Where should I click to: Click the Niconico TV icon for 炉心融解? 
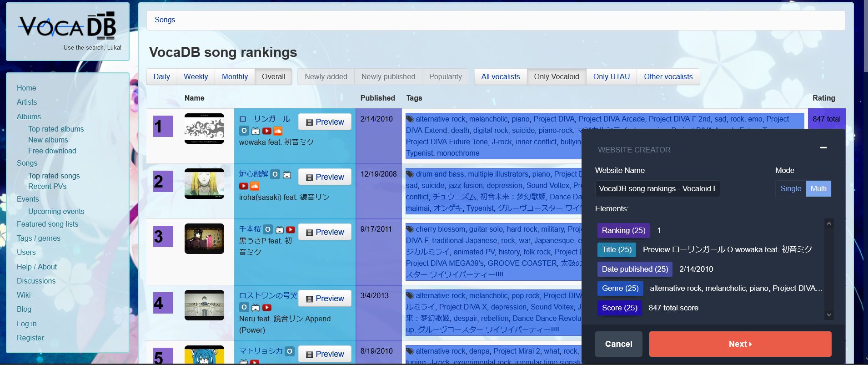[x=287, y=174]
